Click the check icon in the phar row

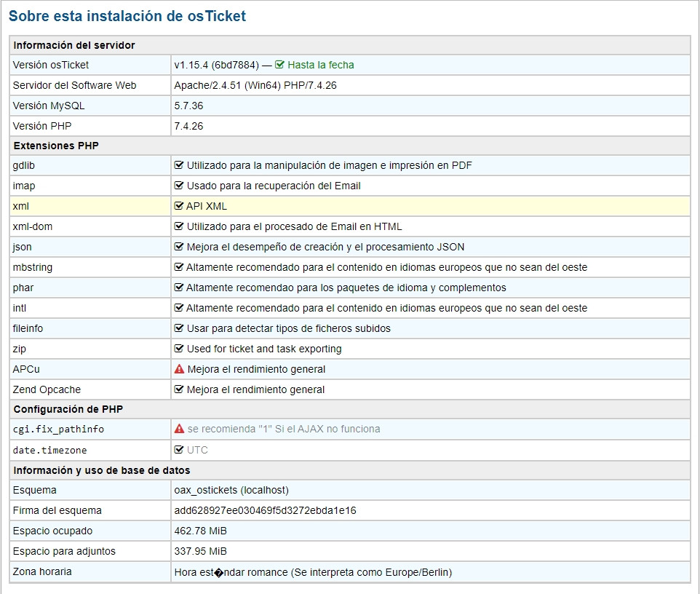point(178,288)
